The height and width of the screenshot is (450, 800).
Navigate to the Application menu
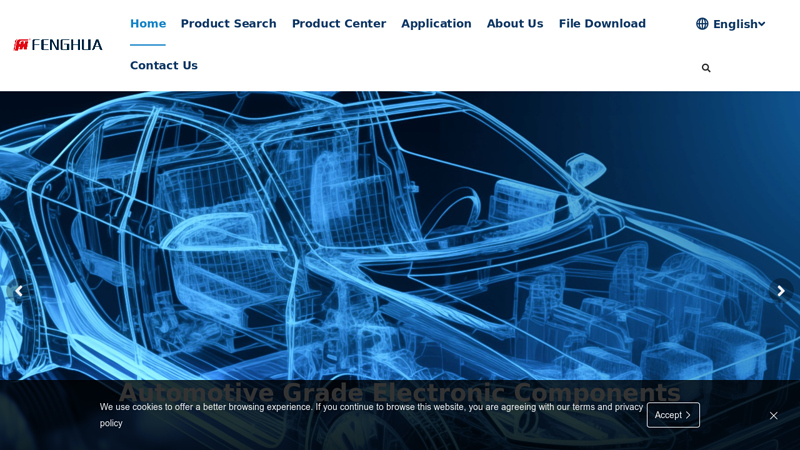click(x=436, y=23)
